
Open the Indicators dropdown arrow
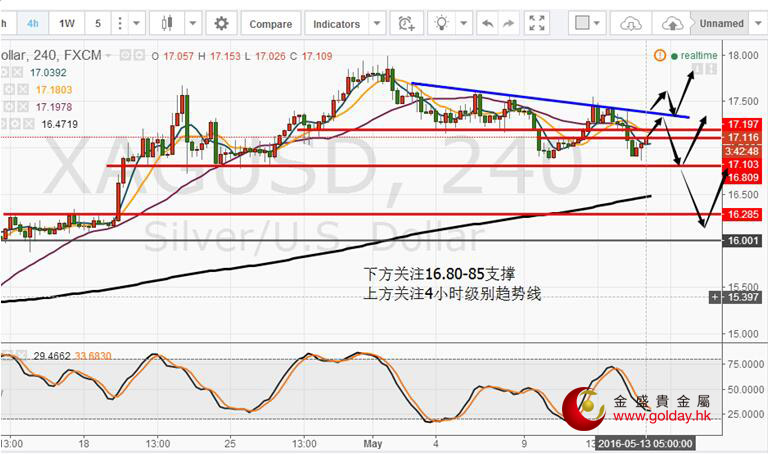click(x=377, y=23)
